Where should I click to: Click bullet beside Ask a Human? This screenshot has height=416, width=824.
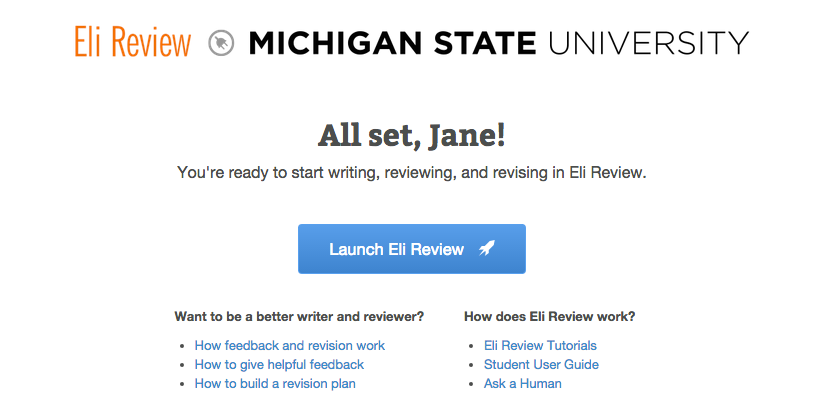click(471, 384)
